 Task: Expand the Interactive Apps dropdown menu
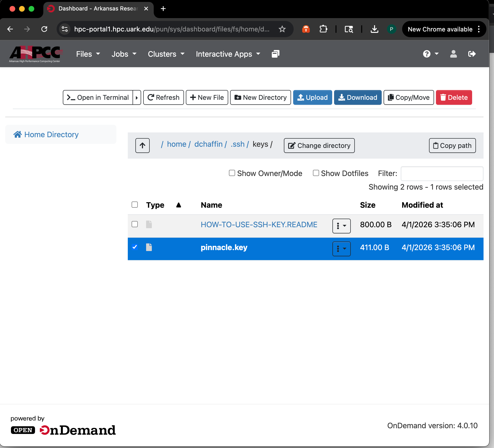[x=228, y=54]
